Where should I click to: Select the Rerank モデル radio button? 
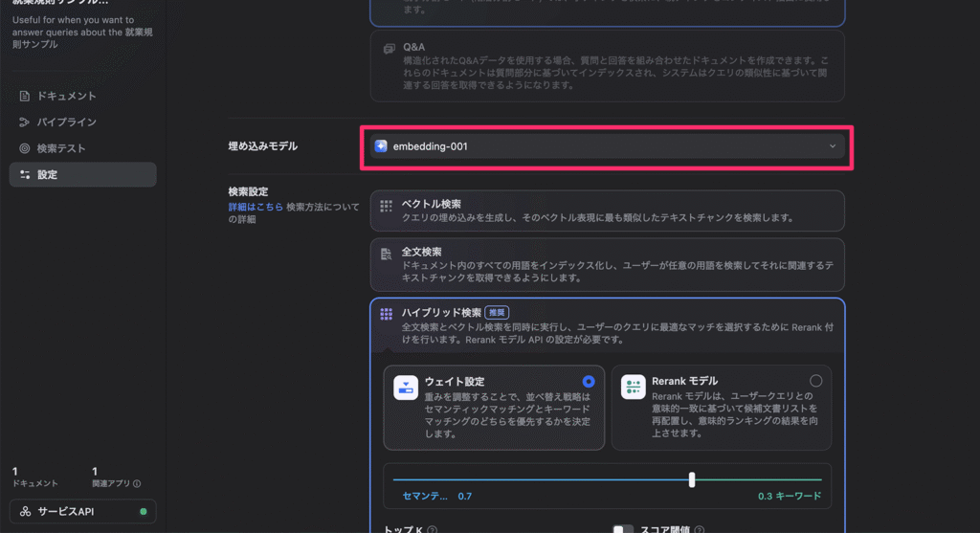pyautogui.click(x=815, y=381)
